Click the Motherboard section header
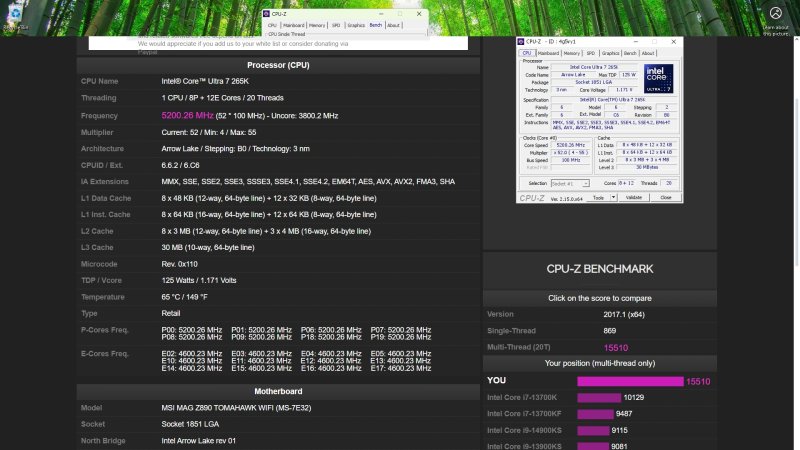Screen dimensions: 800x450 (278, 391)
